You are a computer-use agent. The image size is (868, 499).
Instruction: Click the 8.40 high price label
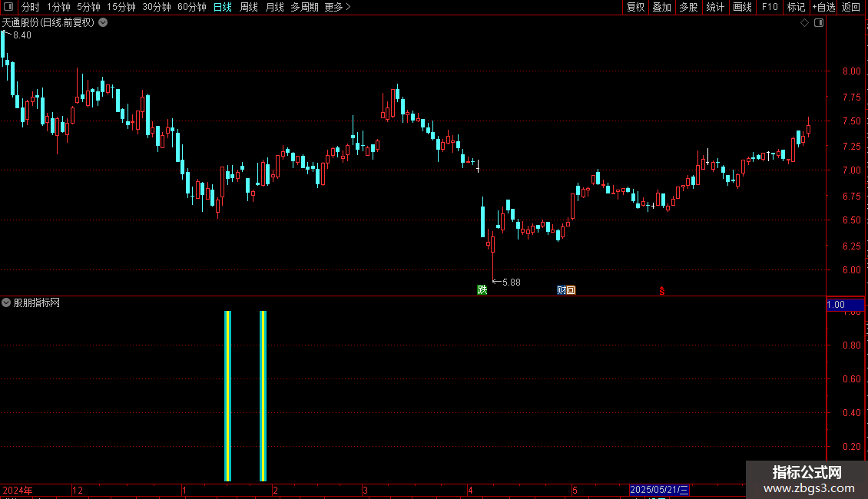click(x=22, y=35)
